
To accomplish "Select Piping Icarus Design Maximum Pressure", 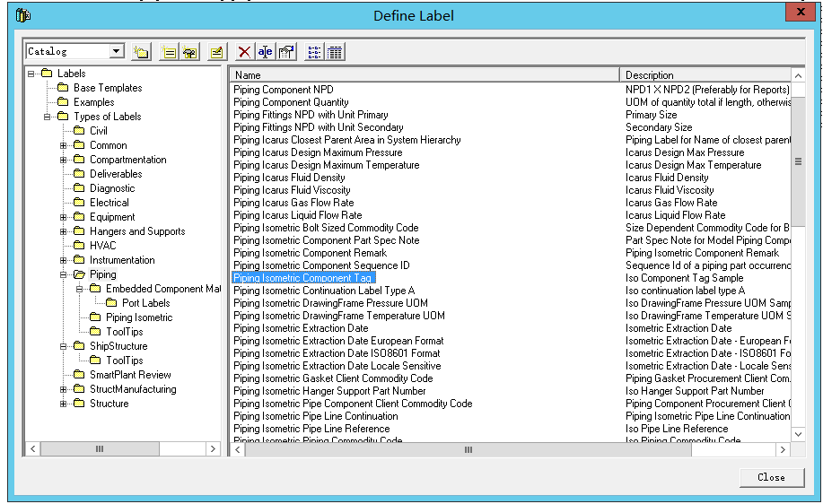I will click(318, 152).
